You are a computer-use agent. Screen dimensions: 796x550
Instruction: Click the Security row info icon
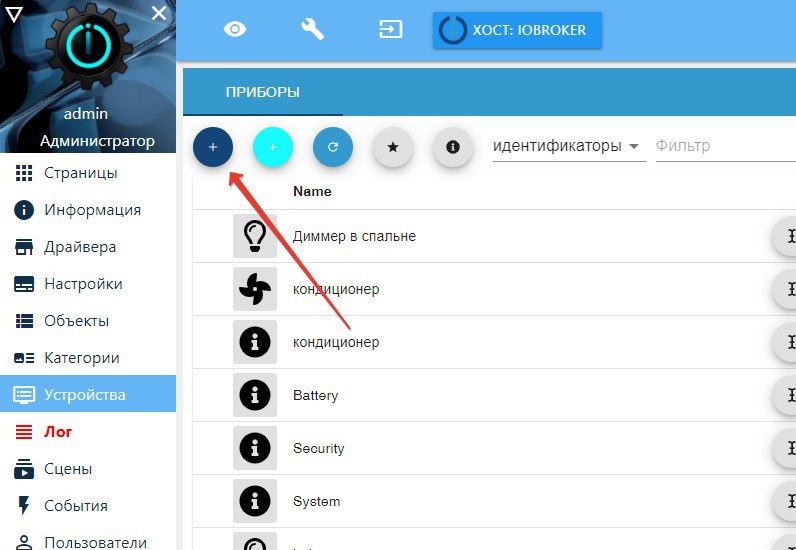tap(255, 448)
